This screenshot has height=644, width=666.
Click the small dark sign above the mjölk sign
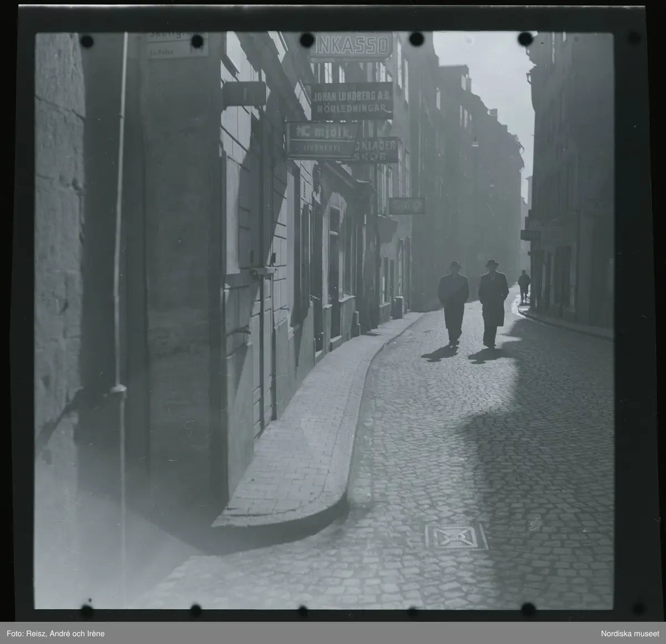pyautogui.click(x=244, y=93)
